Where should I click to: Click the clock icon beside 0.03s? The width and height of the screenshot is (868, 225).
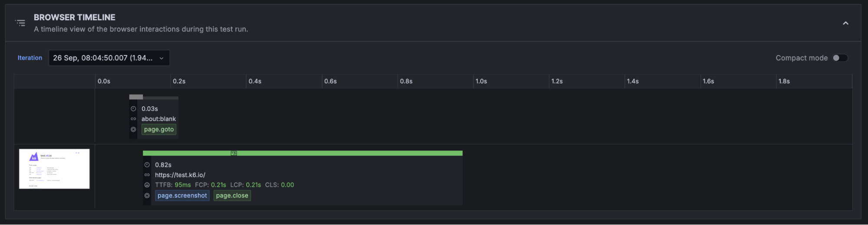[133, 109]
